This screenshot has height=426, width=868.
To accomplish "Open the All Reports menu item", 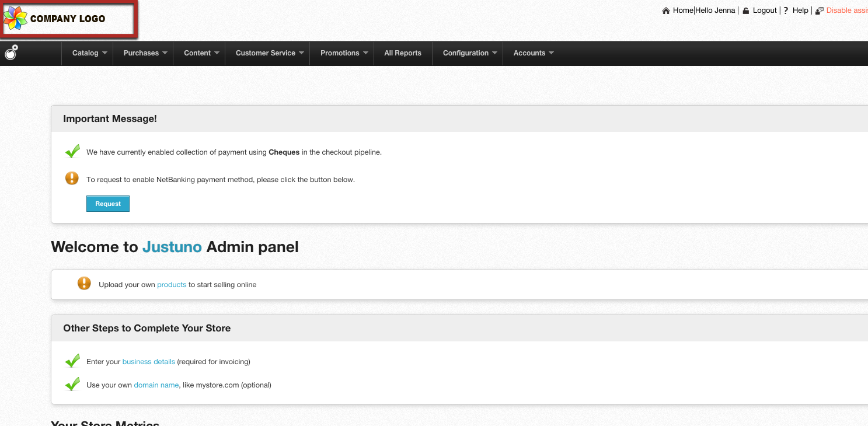I will (x=402, y=53).
